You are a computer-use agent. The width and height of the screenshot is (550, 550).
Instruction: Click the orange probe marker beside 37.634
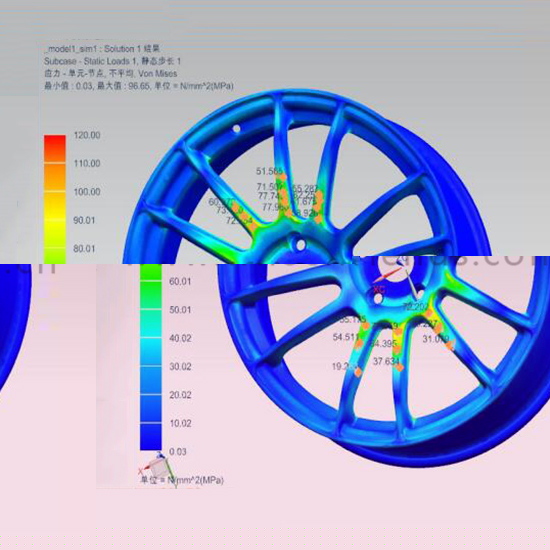(400, 368)
